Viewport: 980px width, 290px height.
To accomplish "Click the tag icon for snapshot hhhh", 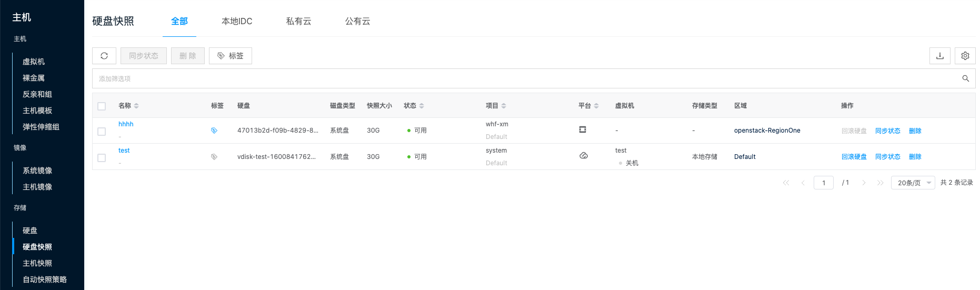I will (x=214, y=131).
